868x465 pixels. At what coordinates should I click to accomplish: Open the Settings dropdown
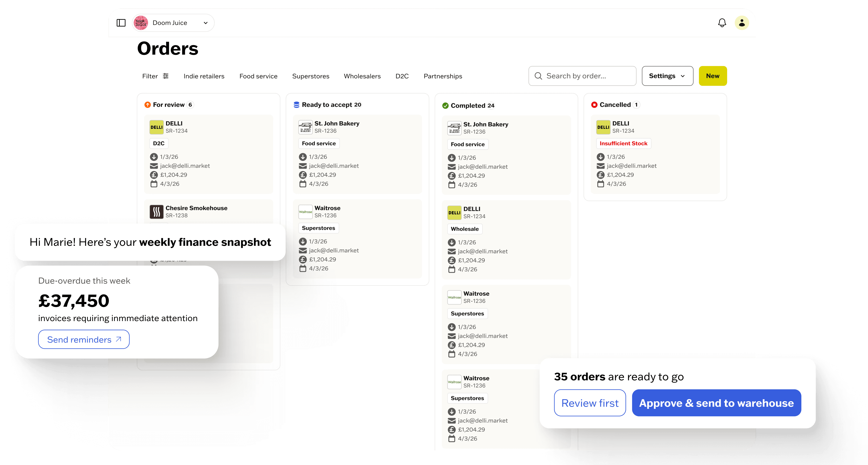click(667, 76)
